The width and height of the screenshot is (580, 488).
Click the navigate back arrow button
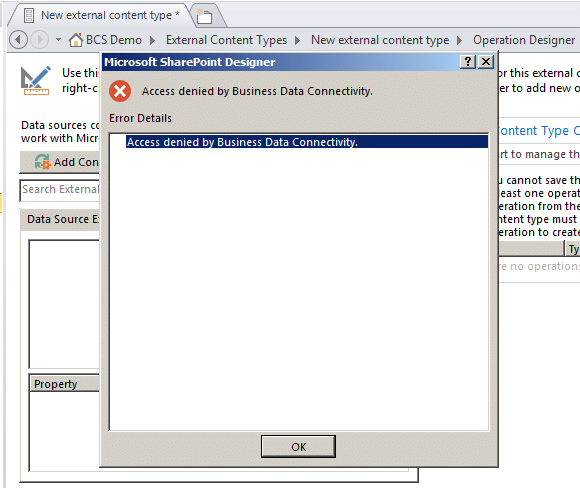18,40
